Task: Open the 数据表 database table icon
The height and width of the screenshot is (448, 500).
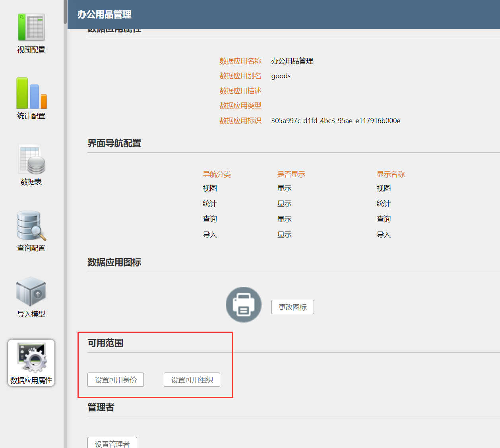Action: point(31,160)
